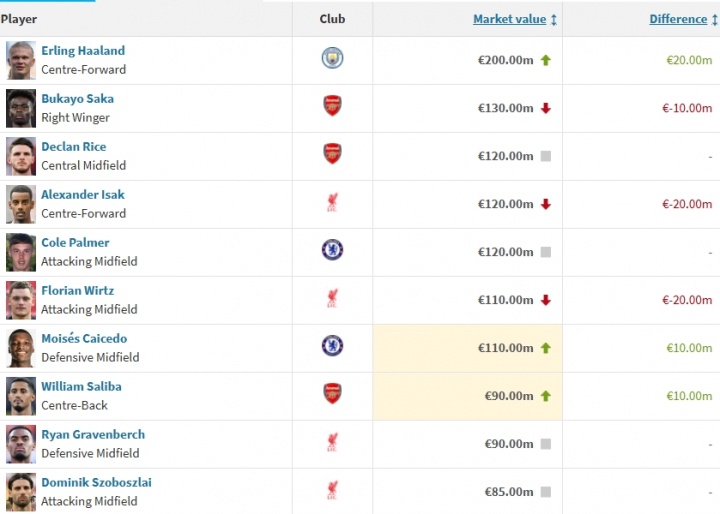This screenshot has width=720, height=514.
Task: Open Ryan Gravenberch's player profile link
Action: pyautogui.click(x=93, y=435)
